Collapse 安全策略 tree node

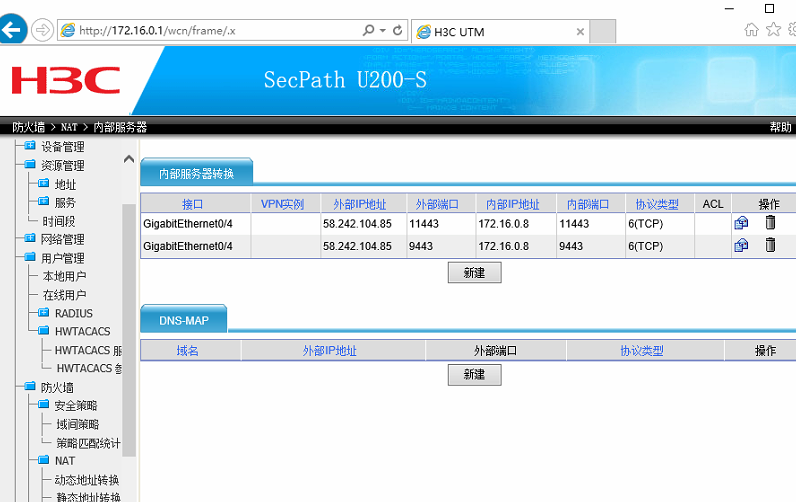[44, 404]
